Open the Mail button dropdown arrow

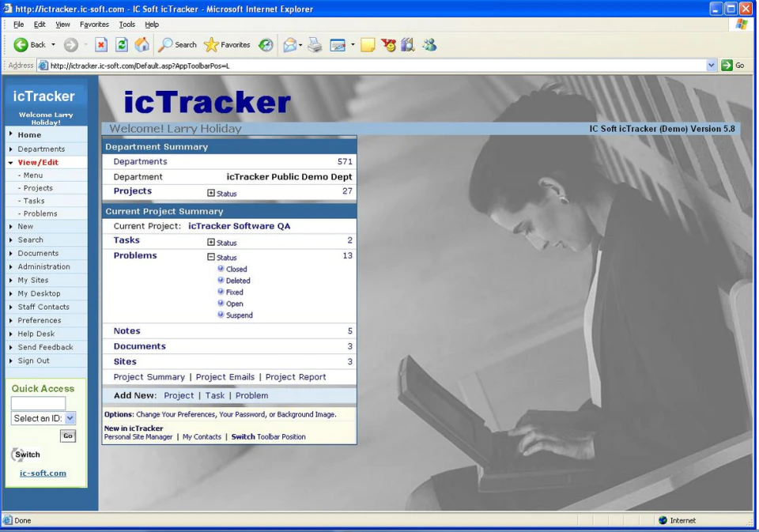[300, 45]
